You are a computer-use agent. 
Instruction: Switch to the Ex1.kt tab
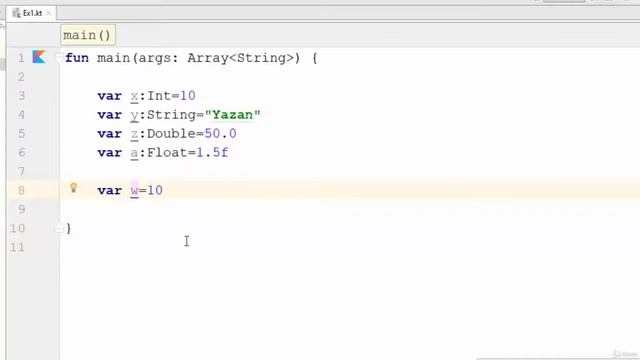[32, 13]
